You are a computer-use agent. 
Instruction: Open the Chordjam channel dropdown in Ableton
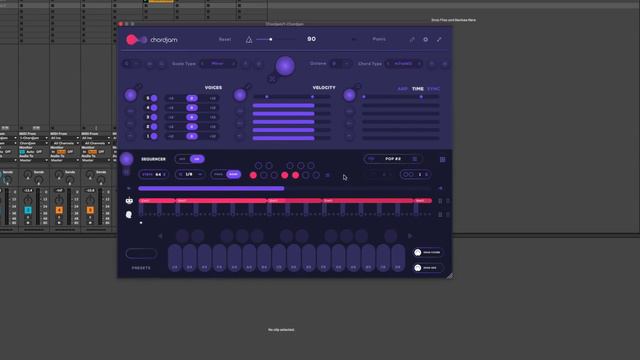[x=33, y=143]
